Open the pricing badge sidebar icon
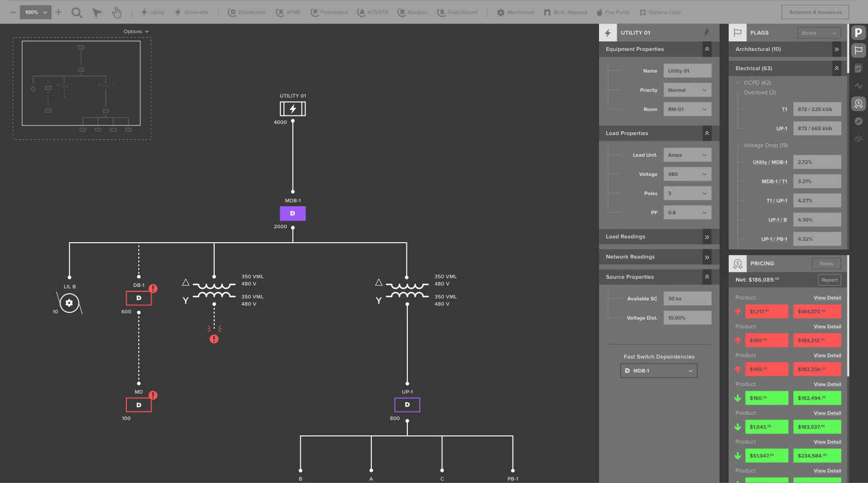 point(858,103)
